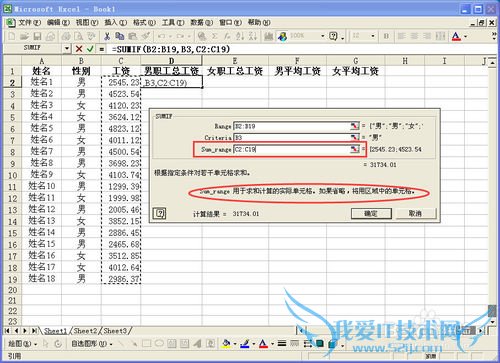500x363 pixels.
Task: Open the 插入 menu
Action: pyautogui.click(x=115, y=23)
